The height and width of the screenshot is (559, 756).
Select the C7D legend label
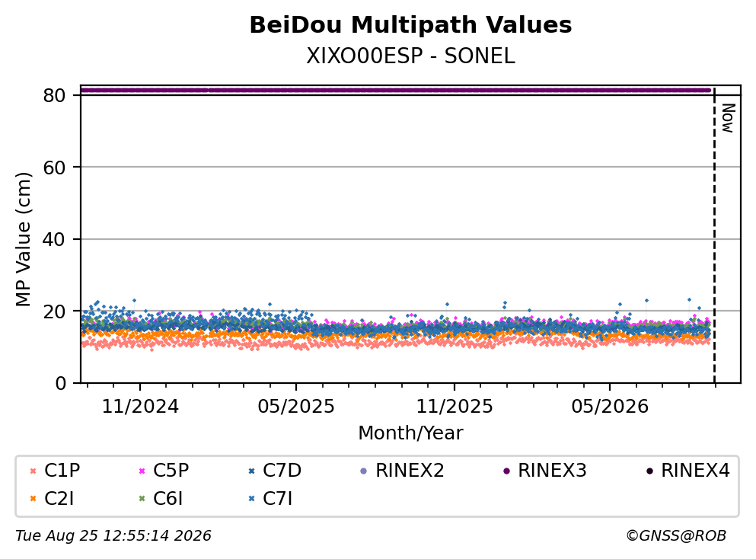click(x=282, y=470)
